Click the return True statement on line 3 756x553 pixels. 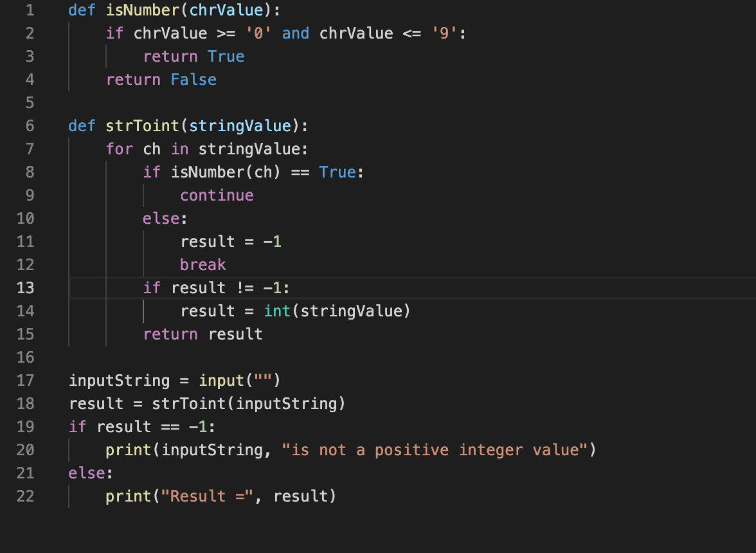[193, 56]
